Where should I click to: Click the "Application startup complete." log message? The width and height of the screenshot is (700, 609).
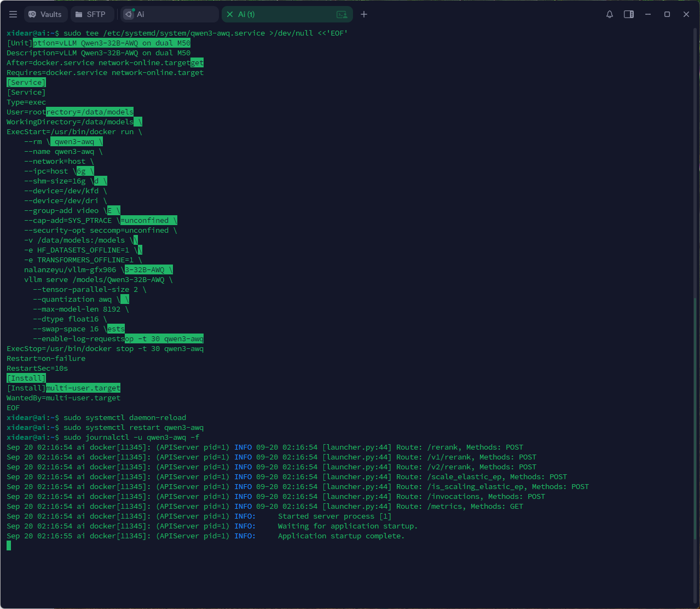[341, 536]
